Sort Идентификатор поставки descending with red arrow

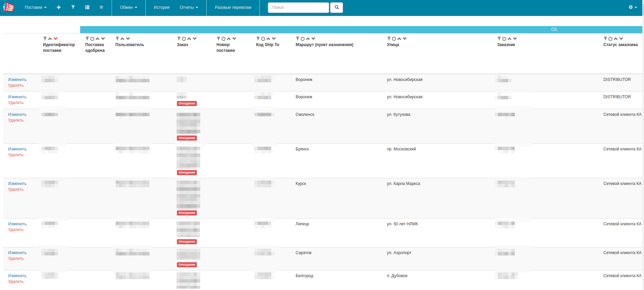point(56,39)
